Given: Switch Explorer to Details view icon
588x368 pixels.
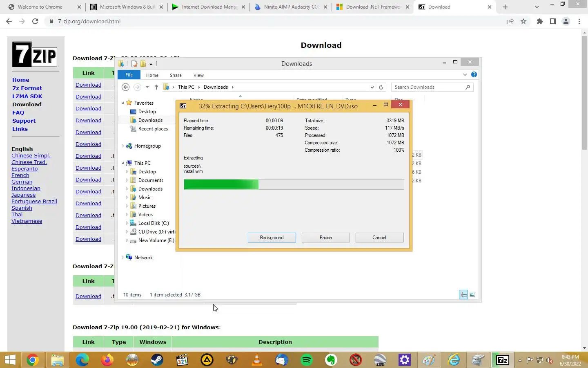Looking at the screenshot, I should (463, 294).
